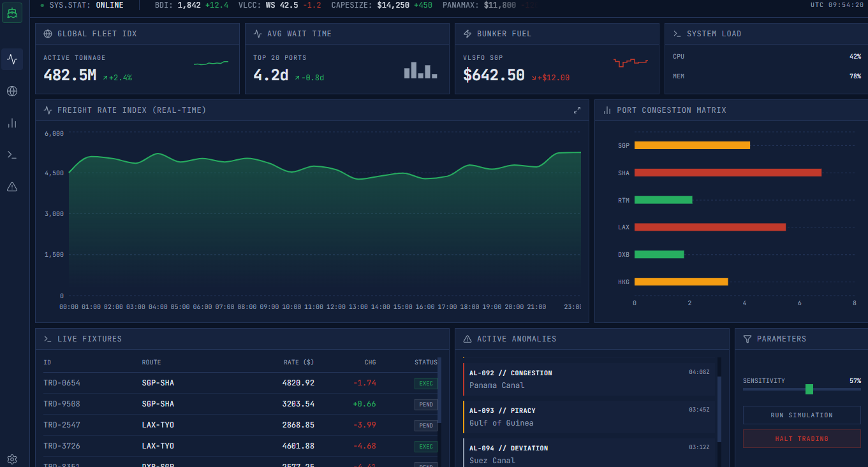Select the activity waveform icon in the sidebar
The image size is (868, 467).
point(11,59)
